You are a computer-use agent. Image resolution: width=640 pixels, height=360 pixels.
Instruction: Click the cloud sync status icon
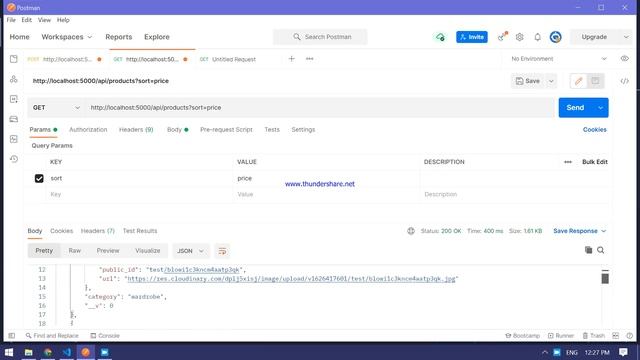coord(440,37)
